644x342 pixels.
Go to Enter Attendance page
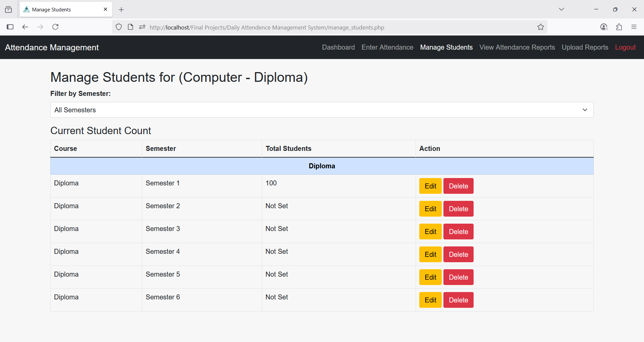click(387, 47)
